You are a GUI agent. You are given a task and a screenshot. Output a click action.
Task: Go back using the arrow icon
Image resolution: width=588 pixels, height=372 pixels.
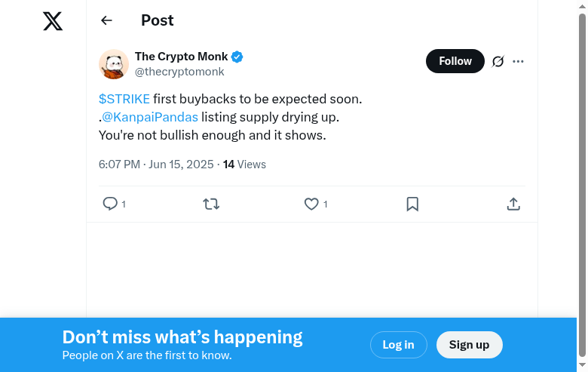click(106, 21)
